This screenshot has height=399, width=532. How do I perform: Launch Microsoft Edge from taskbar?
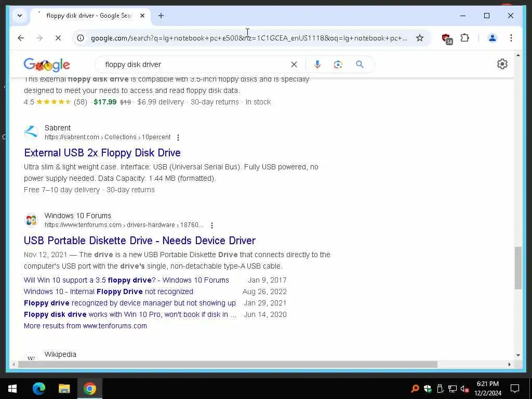pyautogui.click(x=38, y=389)
